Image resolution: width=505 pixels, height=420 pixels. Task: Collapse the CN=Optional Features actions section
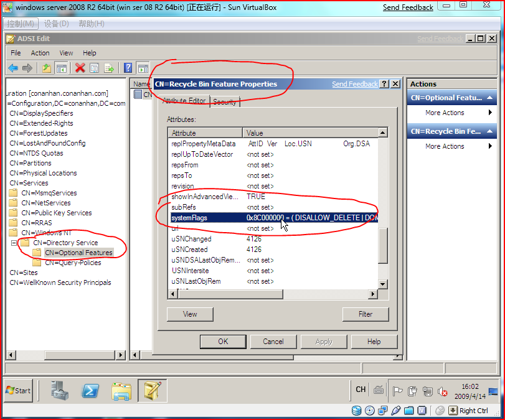coord(489,98)
